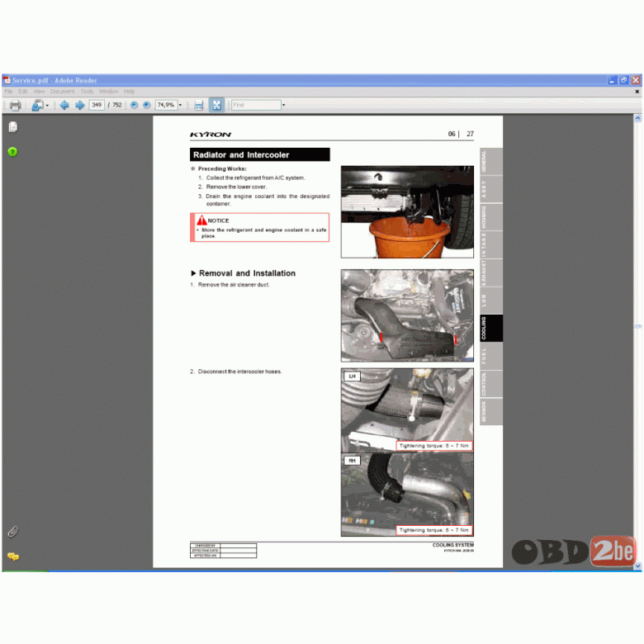Go to previous page with left arrow
Screen dimensions: 644x644
(x=64, y=105)
